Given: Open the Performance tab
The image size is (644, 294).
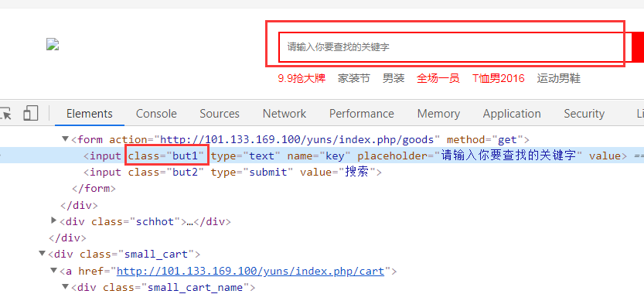Looking at the screenshot, I should 362,114.
